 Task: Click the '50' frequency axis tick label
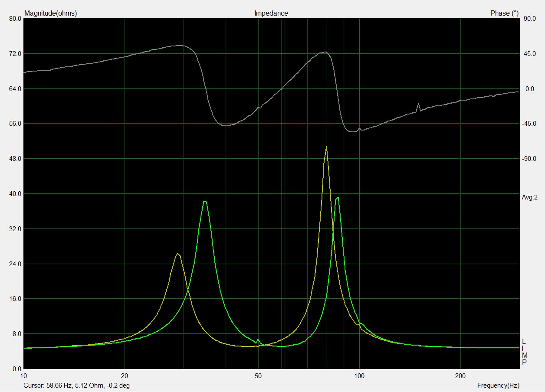(x=258, y=376)
